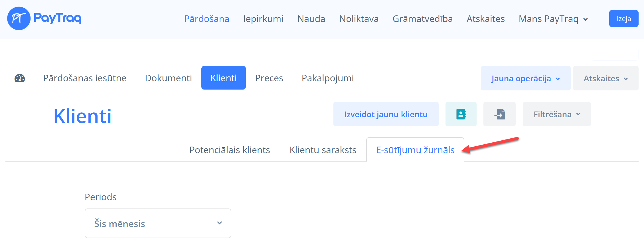Open the Periods selector Šis mēnesis

[x=158, y=223]
